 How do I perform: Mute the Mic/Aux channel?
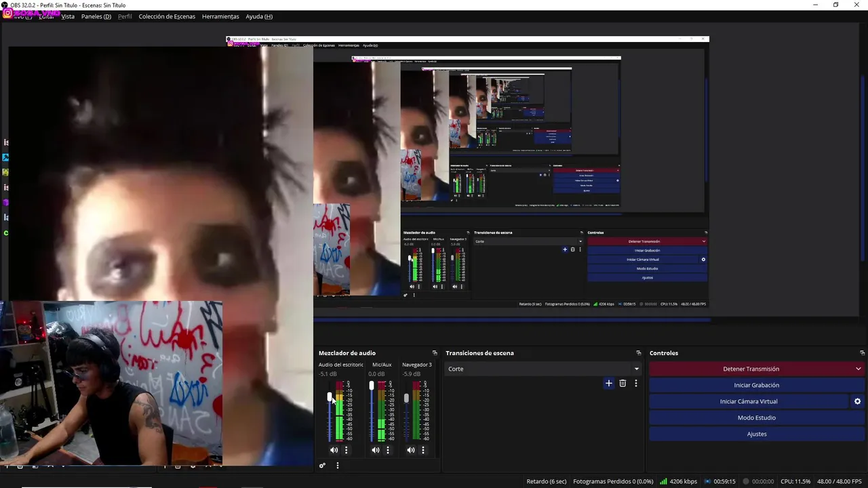click(x=376, y=450)
